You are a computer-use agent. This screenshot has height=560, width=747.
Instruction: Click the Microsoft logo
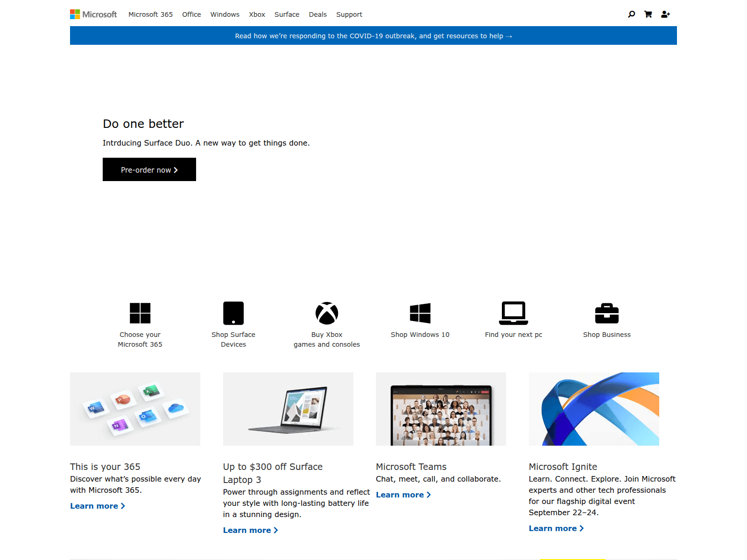[93, 14]
